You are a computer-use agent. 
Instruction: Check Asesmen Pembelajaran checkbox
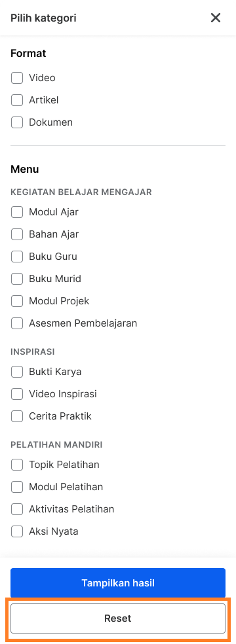pyautogui.click(x=17, y=323)
